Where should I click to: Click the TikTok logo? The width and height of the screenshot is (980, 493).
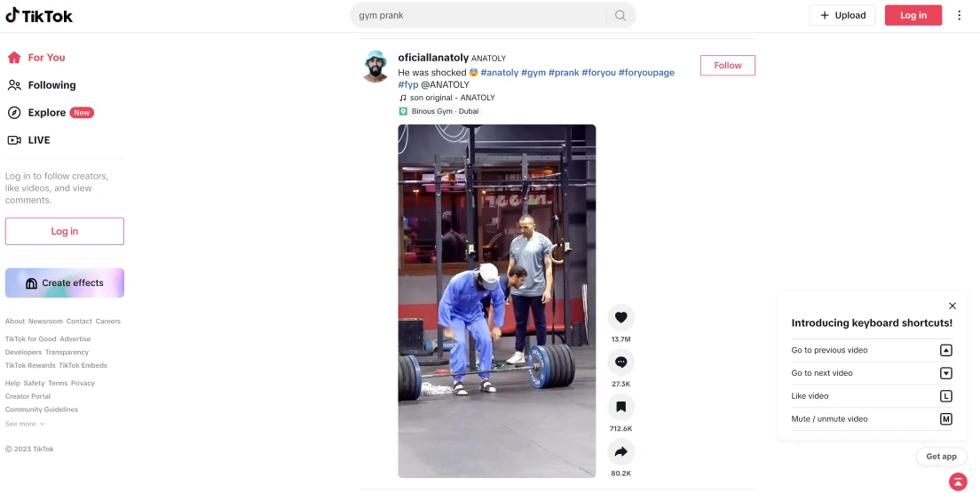39,16
